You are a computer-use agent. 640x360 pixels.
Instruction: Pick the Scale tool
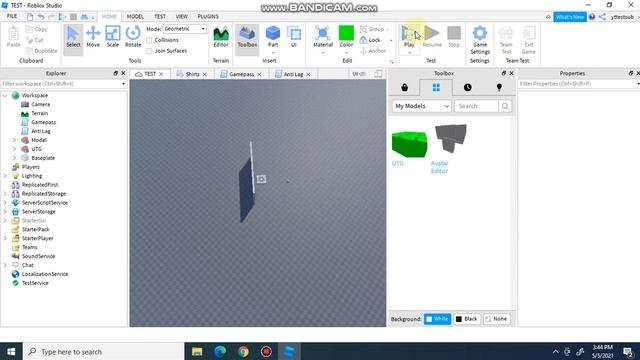(113, 37)
